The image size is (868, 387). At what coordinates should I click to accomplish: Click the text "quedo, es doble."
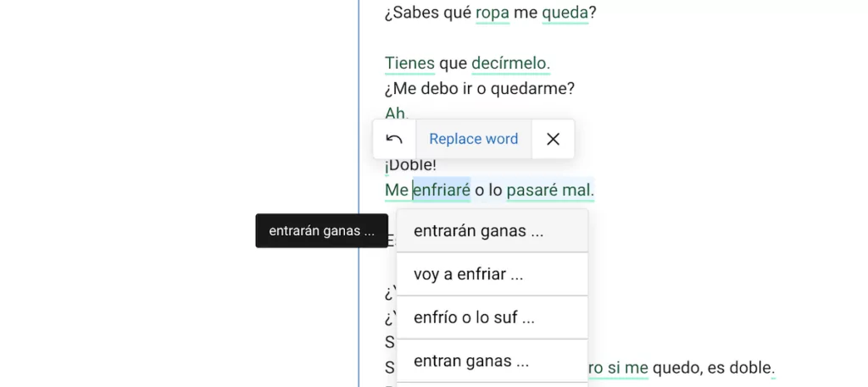click(714, 367)
